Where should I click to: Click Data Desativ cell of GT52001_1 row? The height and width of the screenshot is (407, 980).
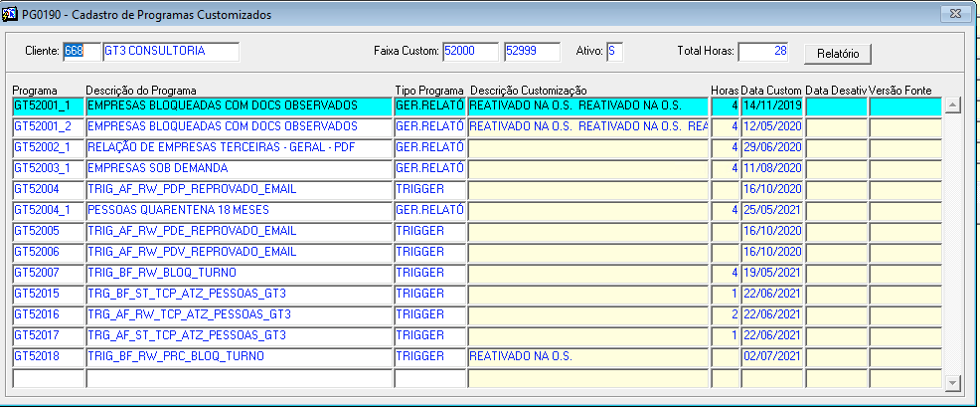[x=836, y=106]
